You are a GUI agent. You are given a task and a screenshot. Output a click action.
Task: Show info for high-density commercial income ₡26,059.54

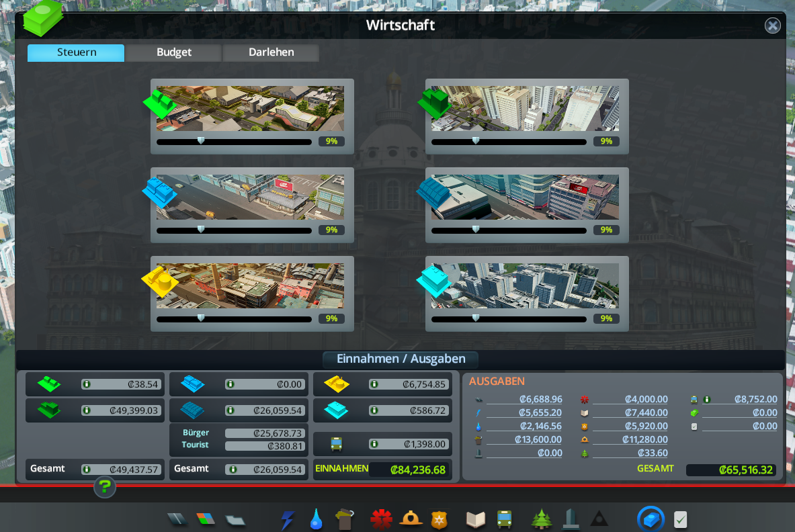(x=231, y=410)
